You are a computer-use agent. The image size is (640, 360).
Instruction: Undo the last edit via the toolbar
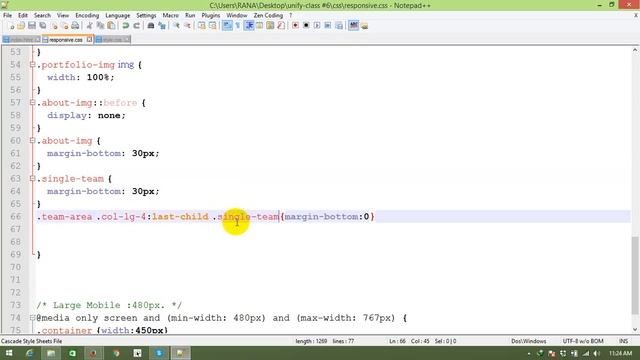point(125,26)
